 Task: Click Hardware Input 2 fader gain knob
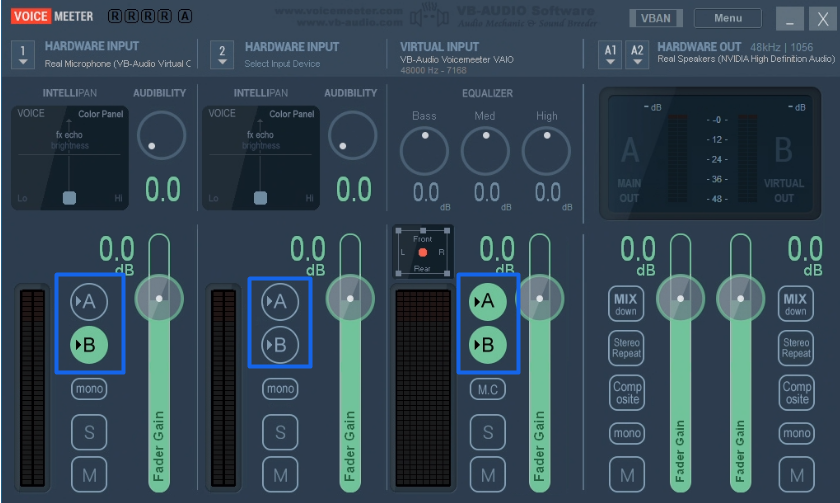point(350,299)
